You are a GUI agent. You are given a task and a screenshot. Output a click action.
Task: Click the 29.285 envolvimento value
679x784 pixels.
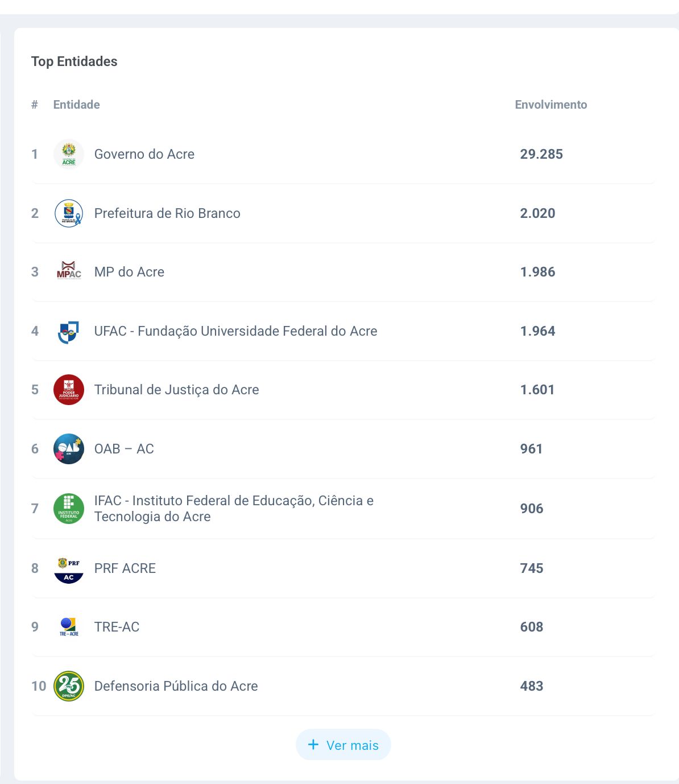[x=541, y=154]
